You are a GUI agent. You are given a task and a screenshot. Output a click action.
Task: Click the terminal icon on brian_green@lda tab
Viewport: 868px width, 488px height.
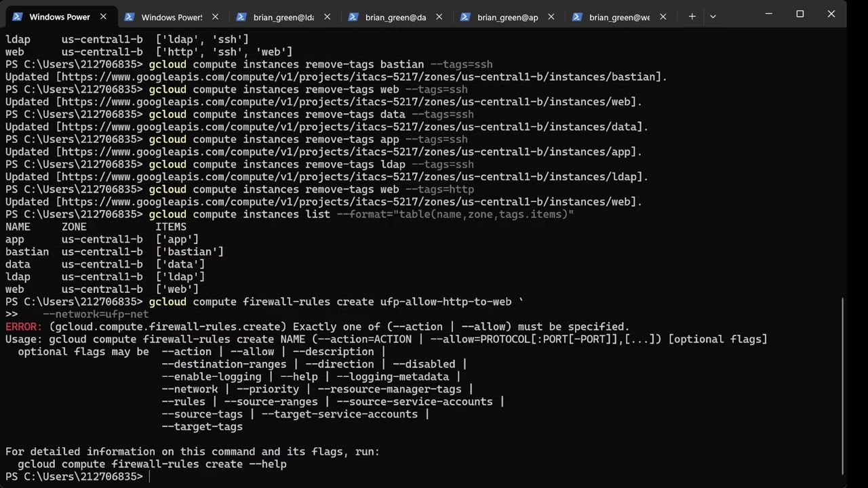click(x=241, y=17)
